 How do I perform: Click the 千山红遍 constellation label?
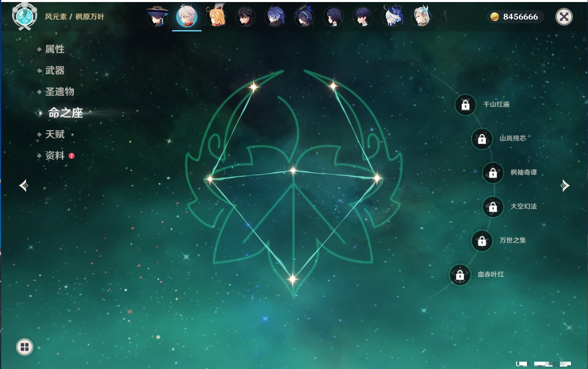[496, 104]
